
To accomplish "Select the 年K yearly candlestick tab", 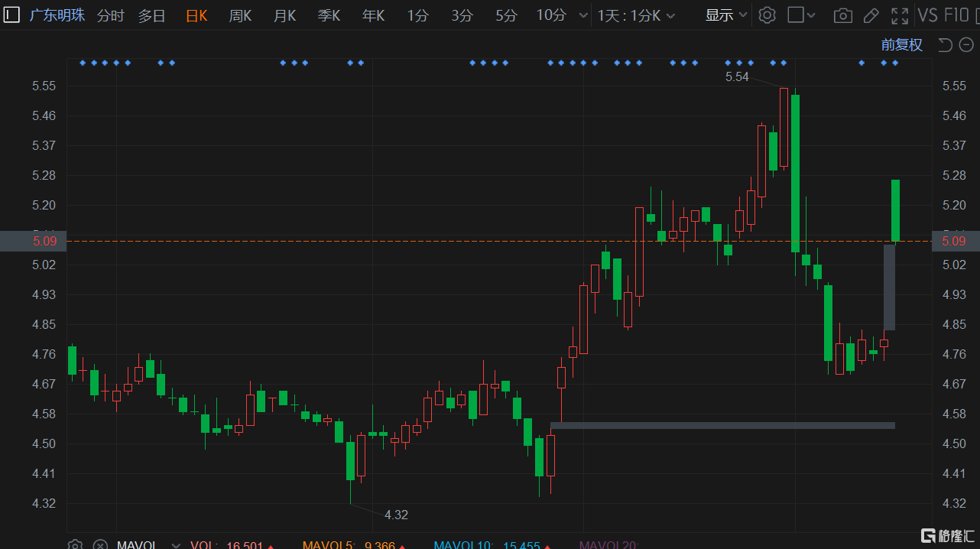I will point(373,15).
